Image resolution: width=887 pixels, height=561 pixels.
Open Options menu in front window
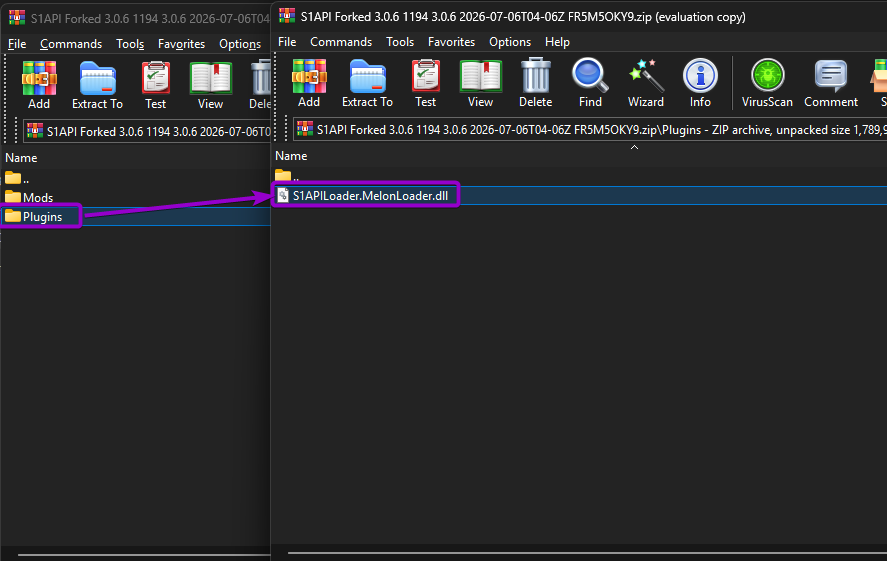click(x=510, y=42)
